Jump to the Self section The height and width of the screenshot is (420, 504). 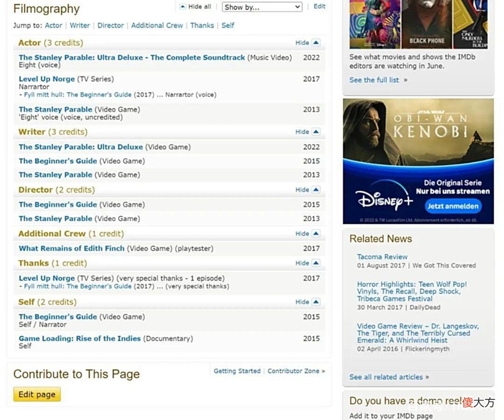pos(228,25)
